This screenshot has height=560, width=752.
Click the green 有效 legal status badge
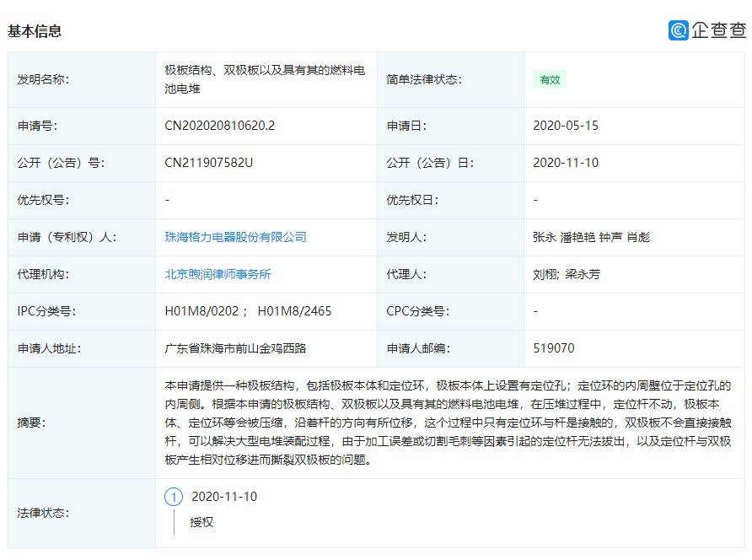549,80
